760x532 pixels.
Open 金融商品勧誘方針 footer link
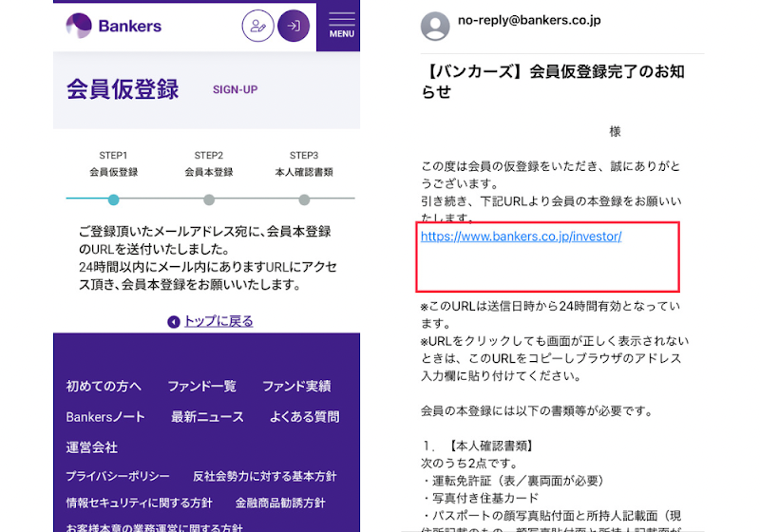point(280,503)
